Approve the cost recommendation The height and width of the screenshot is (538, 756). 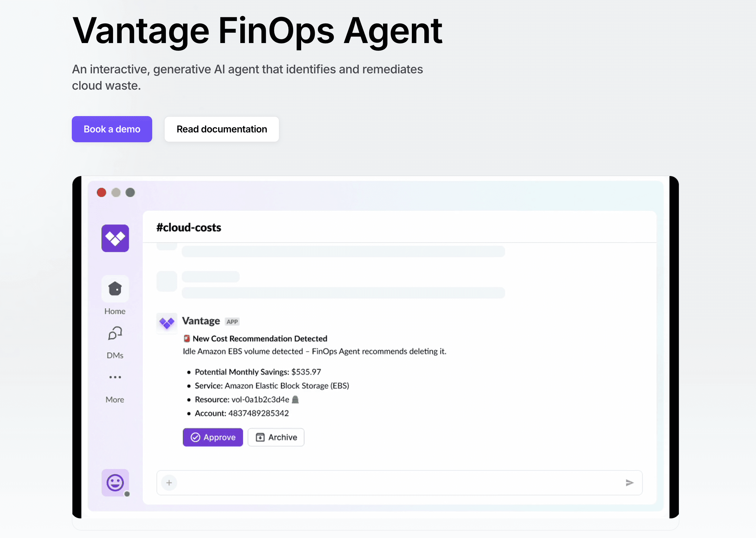(x=213, y=437)
